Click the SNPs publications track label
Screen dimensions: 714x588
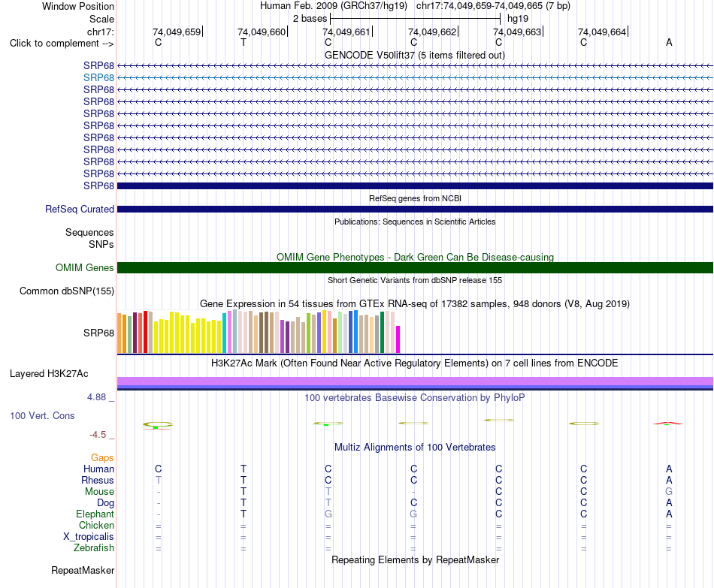tap(101, 244)
